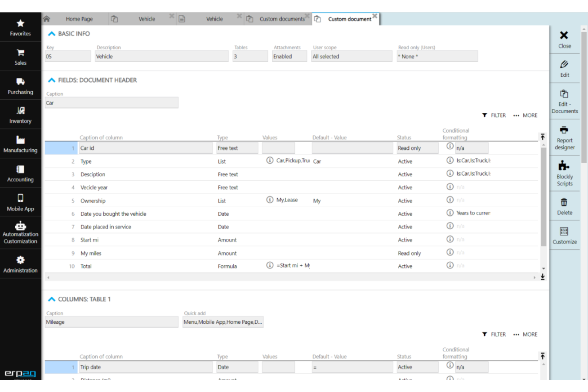
Task: Open the Report designer
Action: [x=564, y=138]
